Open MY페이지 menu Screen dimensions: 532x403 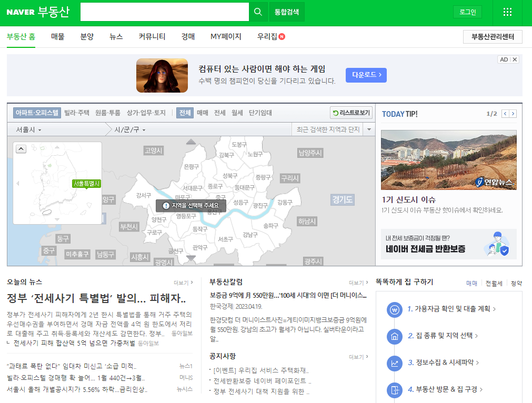coord(226,37)
